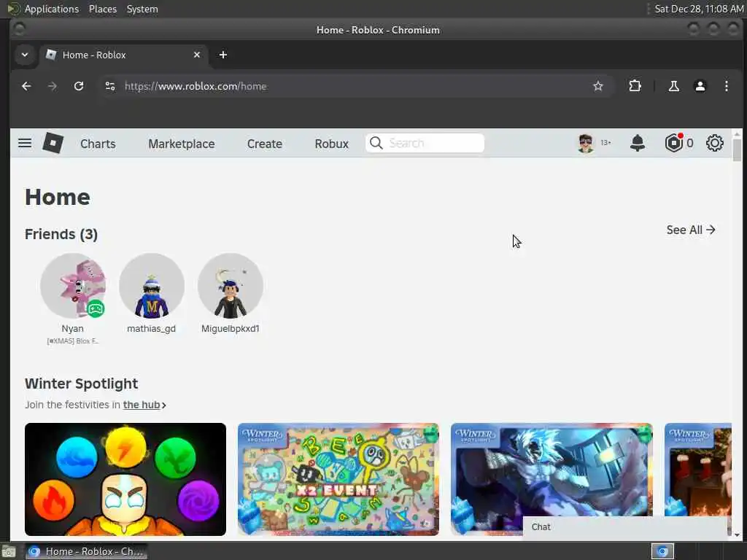
Task: Open the hamburger navigation menu
Action: tap(25, 143)
